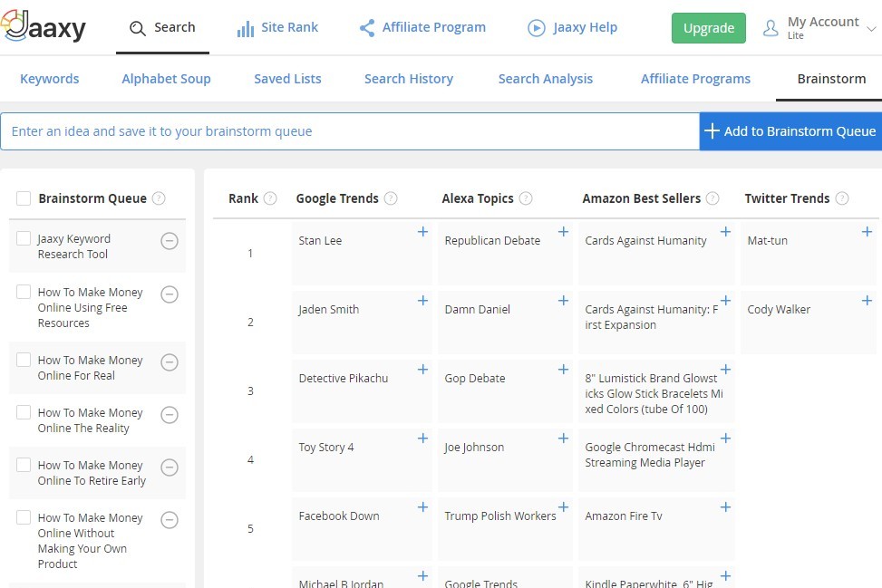
Task: Remove 'Online The Reality' queue item
Action: [x=170, y=415]
